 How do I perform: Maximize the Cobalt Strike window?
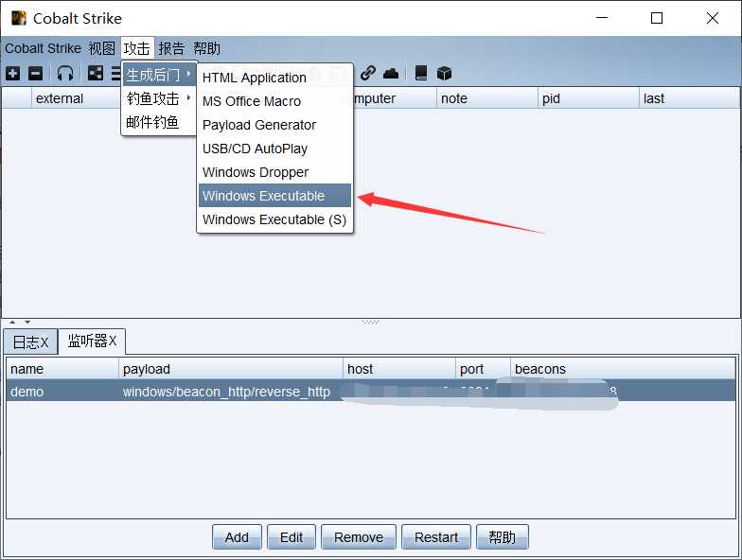tap(657, 18)
